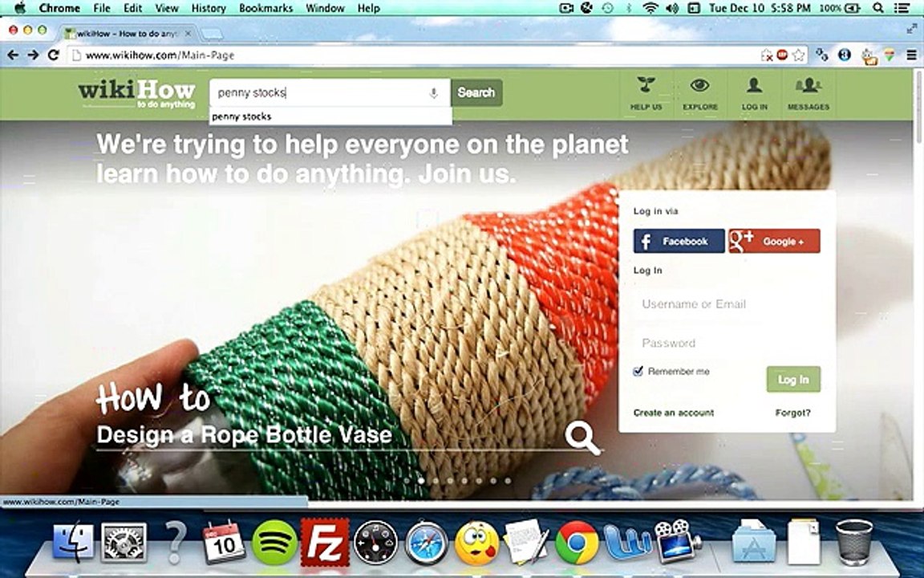Open the Edit menu
Viewport: 924px width, 578px height.
tap(132, 8)
